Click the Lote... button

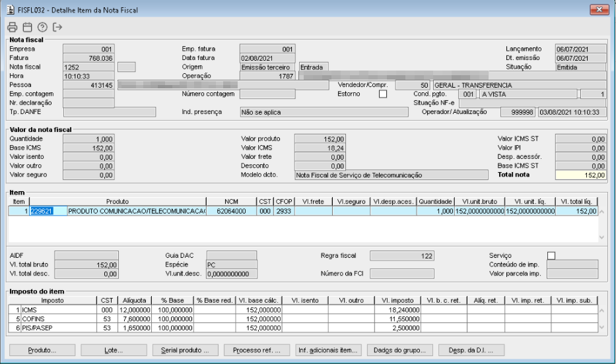click(x=114, y=350)
